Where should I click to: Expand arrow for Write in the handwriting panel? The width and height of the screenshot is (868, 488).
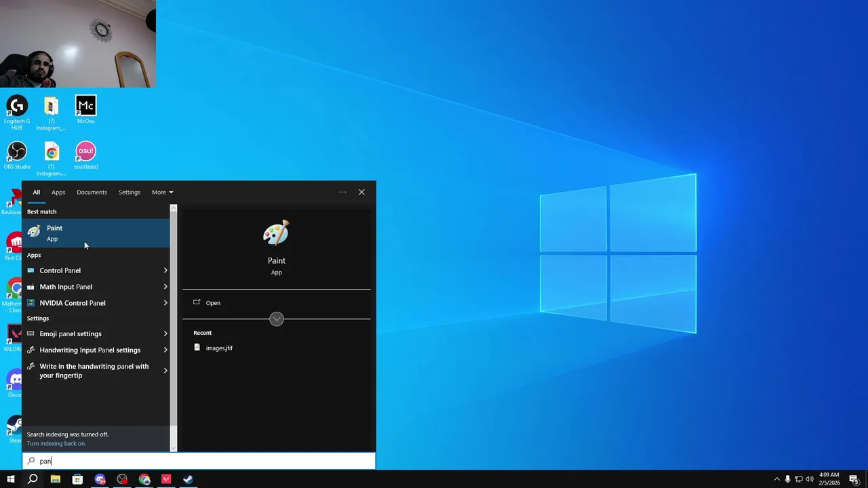coord(165,371)
